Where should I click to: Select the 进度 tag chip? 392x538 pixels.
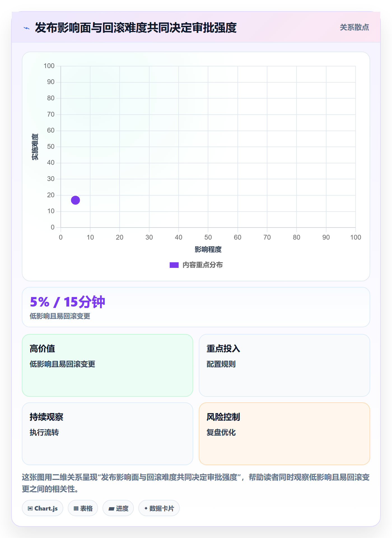click(118, 508)
